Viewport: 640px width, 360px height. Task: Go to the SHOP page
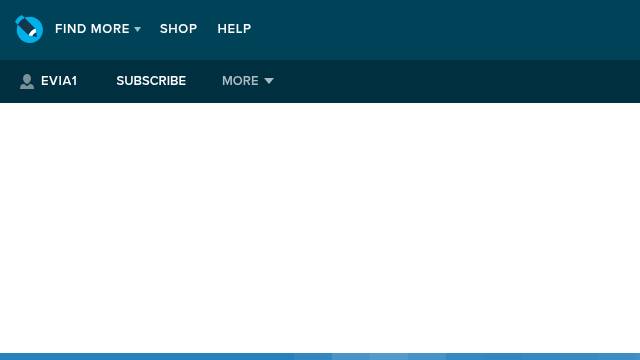178,29
